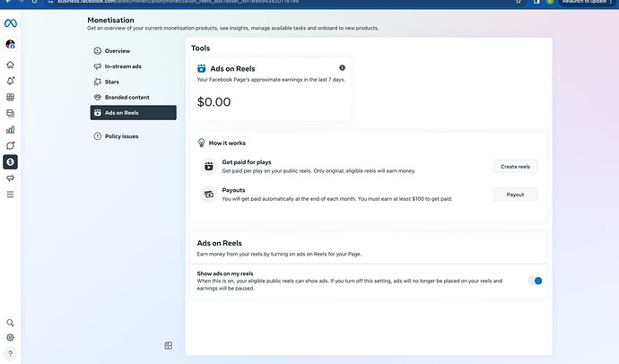The height and width of the screenshot is (364, 619).
Task: Click the blue Ads on Reels card icon
Action: (x=201, y=69)
